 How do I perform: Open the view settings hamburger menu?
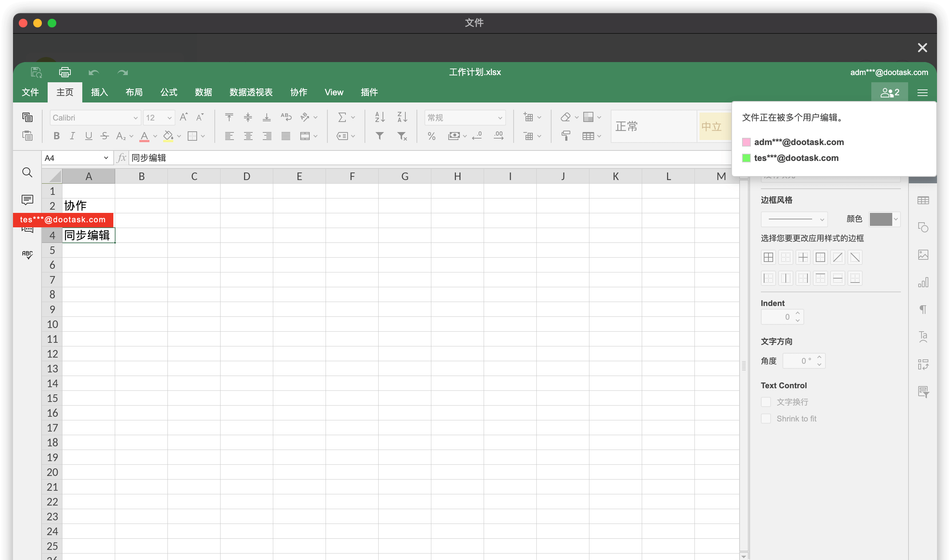(x=922, y=92)
